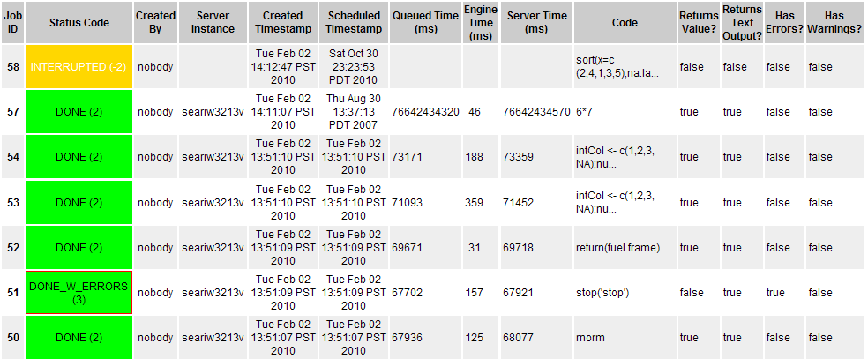
Task: Click the yellow INTERRUPTED (-2) status cell
Action: pos(79,66)
